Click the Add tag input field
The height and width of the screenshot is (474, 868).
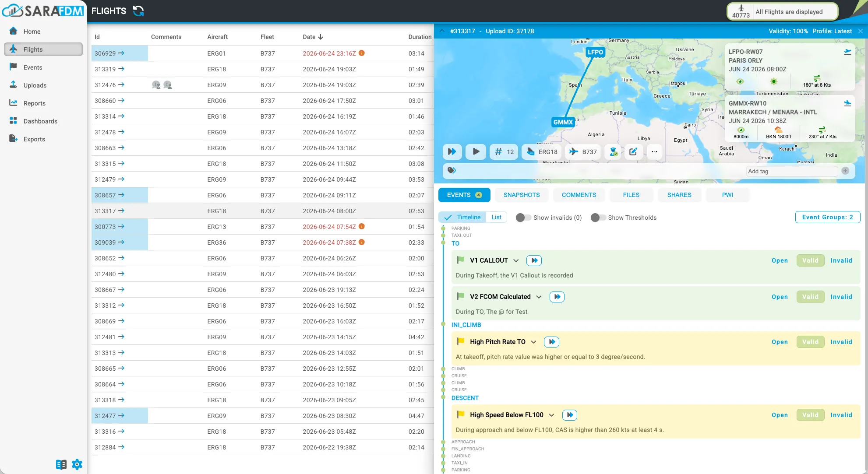[x=791, y=171]
